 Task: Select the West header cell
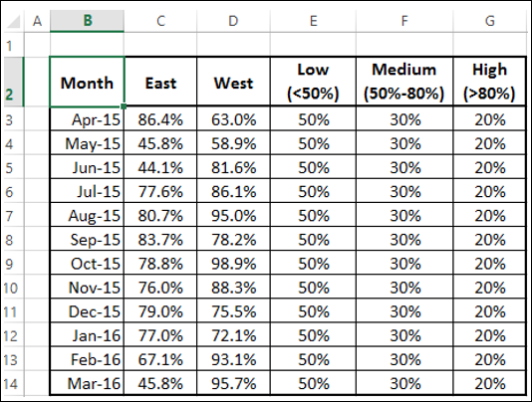(233, 82)
